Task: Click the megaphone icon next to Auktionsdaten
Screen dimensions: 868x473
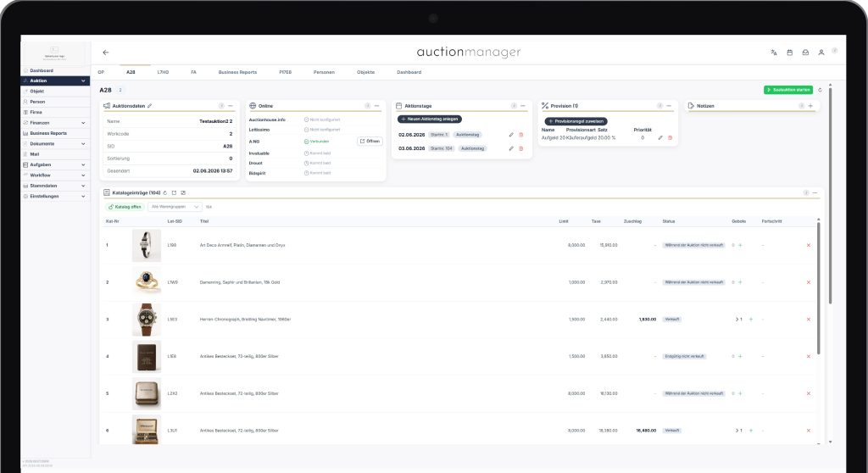Action: click(x=106, y=106)
